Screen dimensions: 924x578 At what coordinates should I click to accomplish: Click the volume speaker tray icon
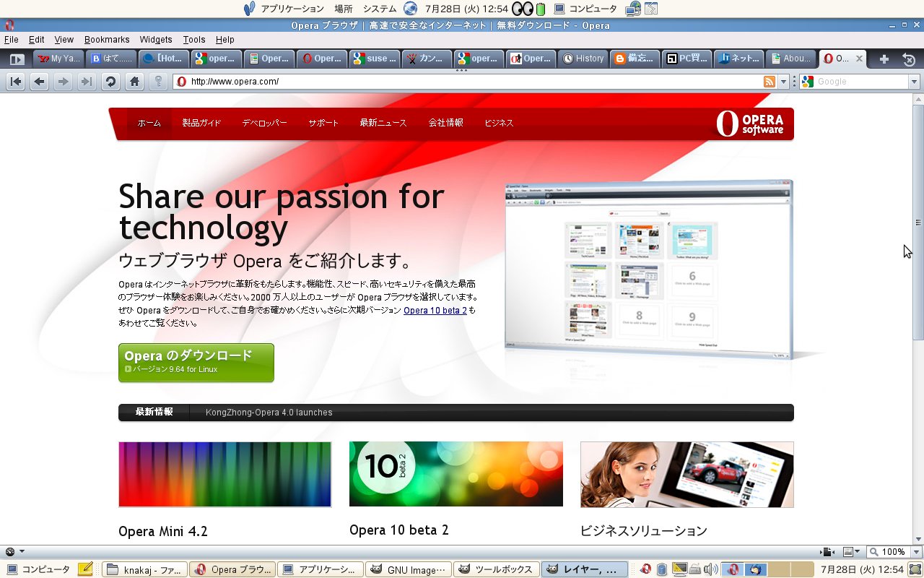(x=711, y=569)
